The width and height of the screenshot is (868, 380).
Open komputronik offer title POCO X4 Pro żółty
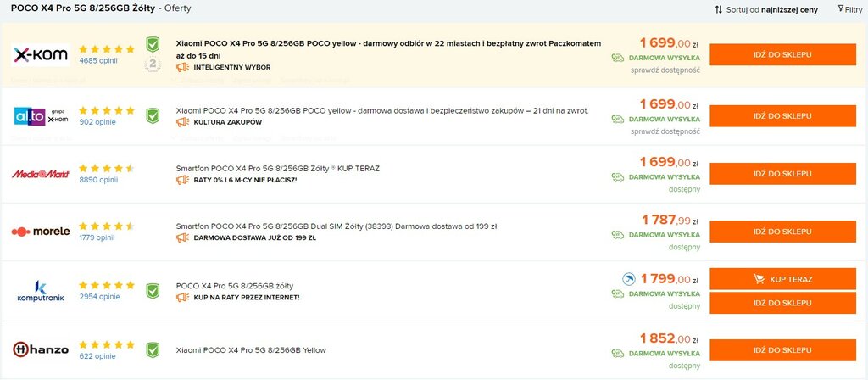[x=235, y=286]
